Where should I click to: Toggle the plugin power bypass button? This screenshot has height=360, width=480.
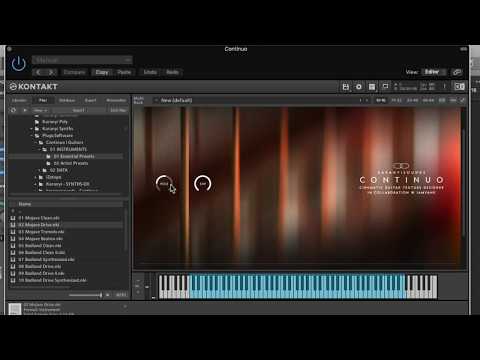[x=19, y=64]
